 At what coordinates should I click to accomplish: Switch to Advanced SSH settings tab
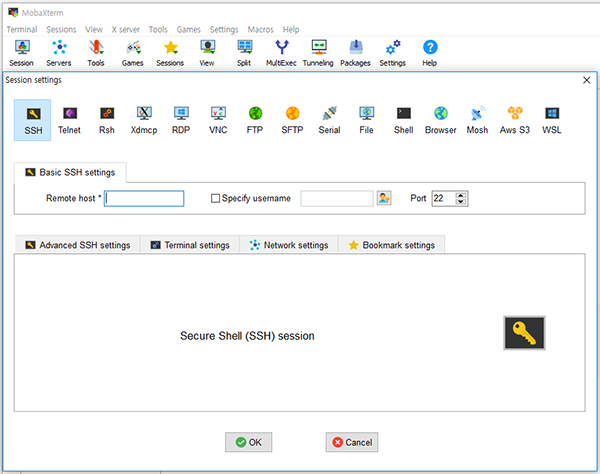[78, 245]
